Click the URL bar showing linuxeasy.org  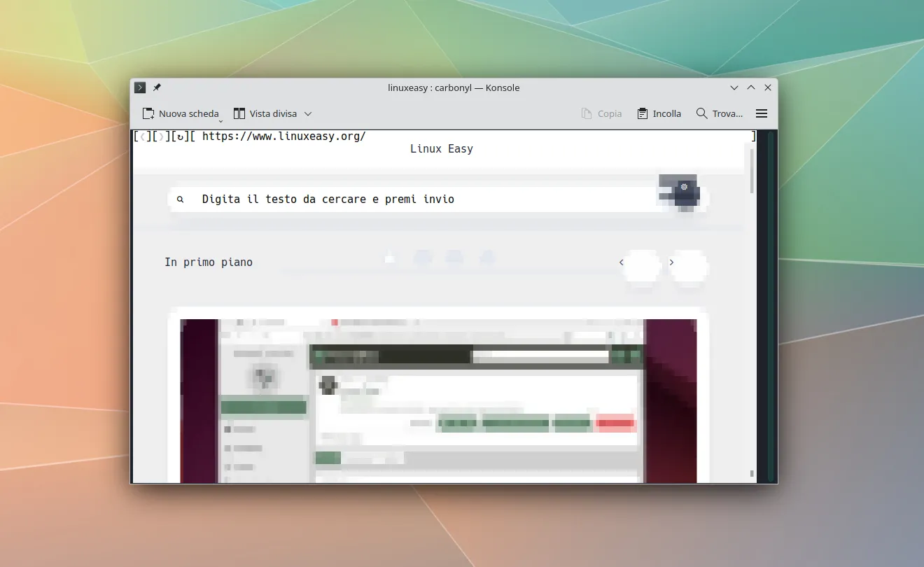click(x=283, y=136)
